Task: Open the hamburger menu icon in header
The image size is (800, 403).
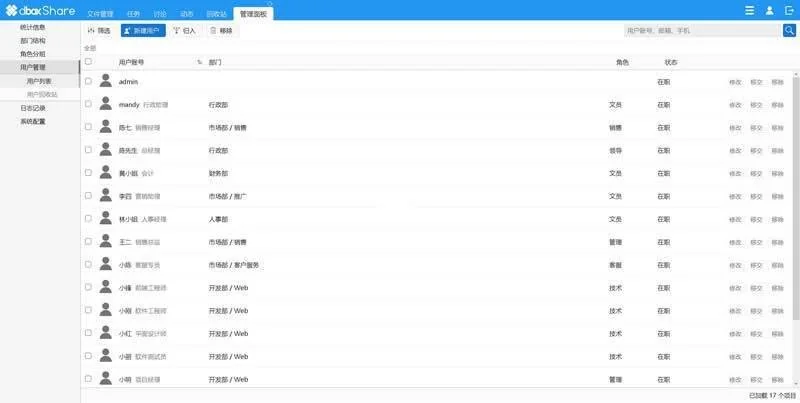Action: (x=750, y=10)
